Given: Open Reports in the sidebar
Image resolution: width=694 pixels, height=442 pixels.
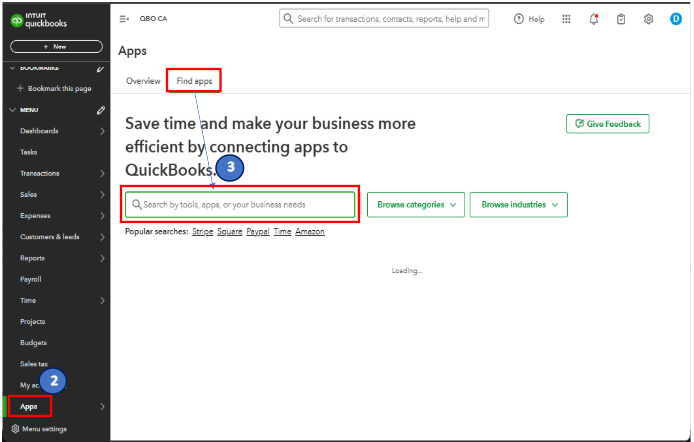Looking at the screenshot, I should point(32,258).
